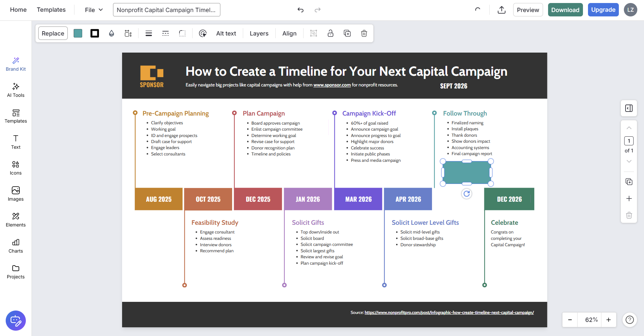
Task: Go to the Templates tab in the top bar
Action: coord(51,10)
